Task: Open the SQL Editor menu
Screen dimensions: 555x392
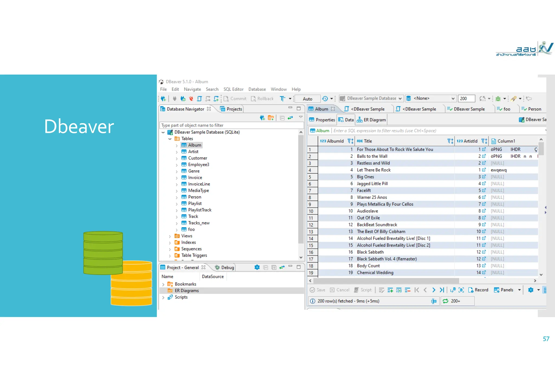Action: (233, 89)
